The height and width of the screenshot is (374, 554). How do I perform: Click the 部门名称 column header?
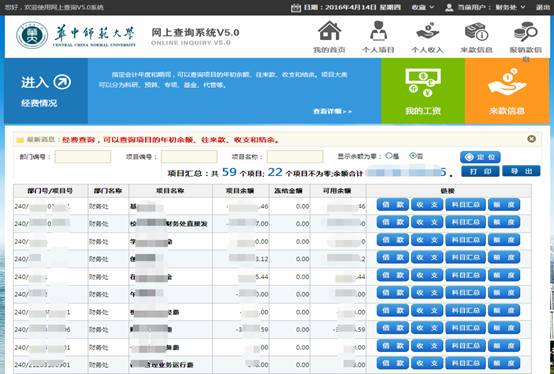coord(108,191)
